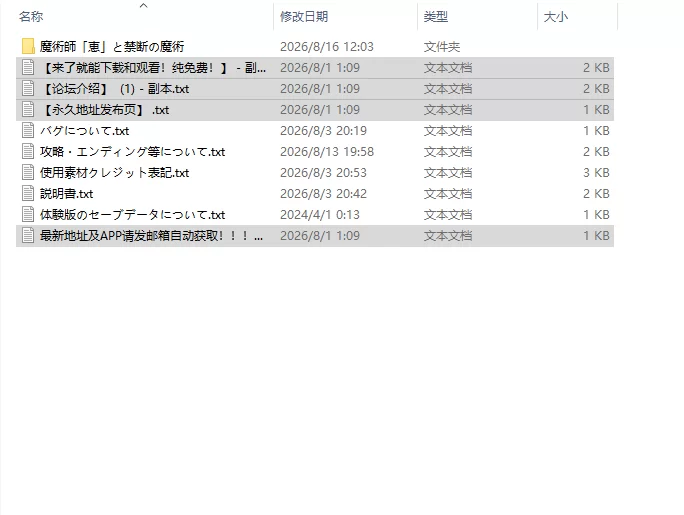Click file icon of 【来了就能下载和观看！纯免费！】

(28, 68)
